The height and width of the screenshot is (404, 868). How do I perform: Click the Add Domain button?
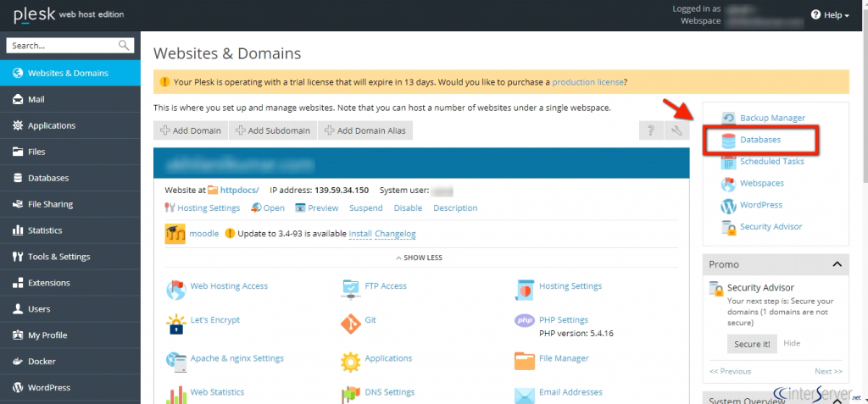191,130
